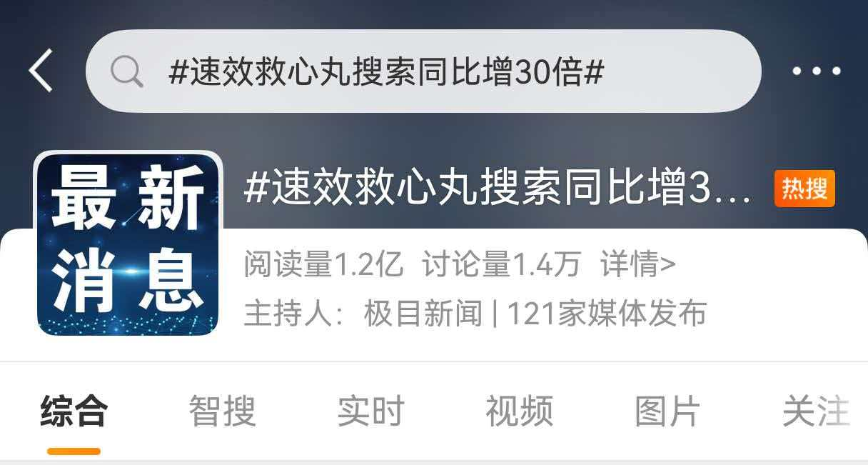Switch to the 图片 tab
The image size is (868, 465).
[x=667, y=411]
